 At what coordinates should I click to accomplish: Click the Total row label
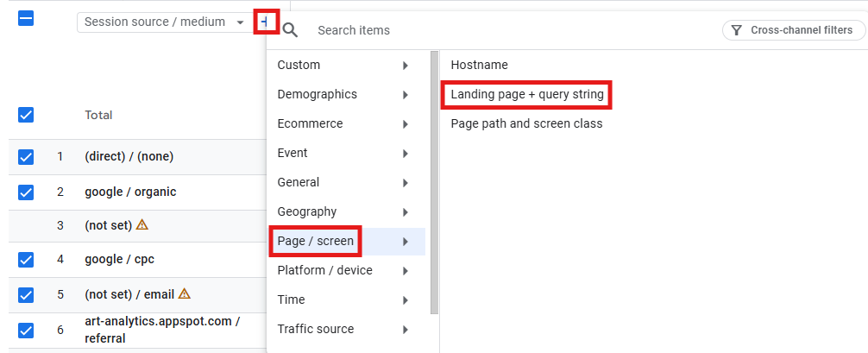click(x=98, y=115)
